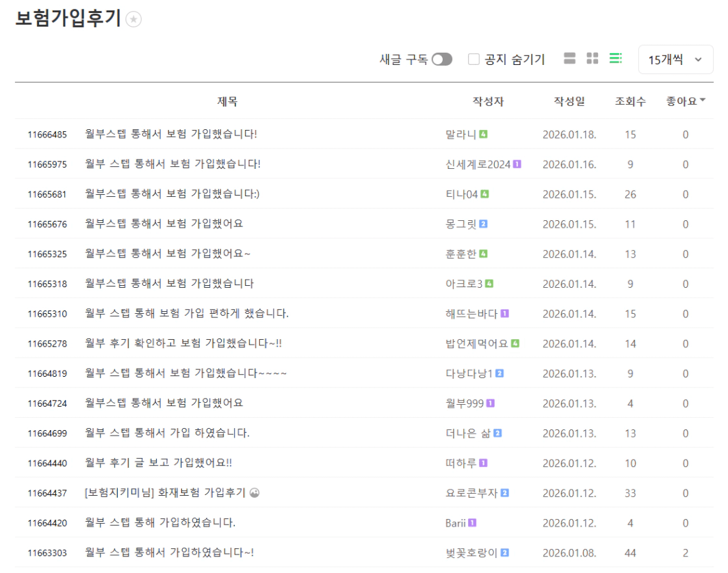Check the 공지 숨기기 checkbox

[473, 59]
